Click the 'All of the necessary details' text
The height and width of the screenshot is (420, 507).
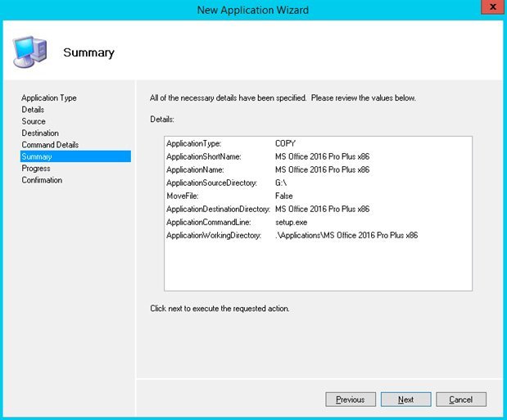283,98
